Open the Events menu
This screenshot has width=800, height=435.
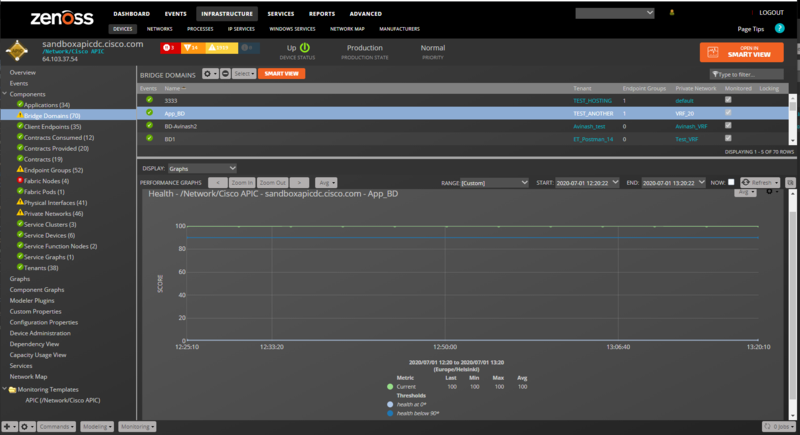pos(176,14)
